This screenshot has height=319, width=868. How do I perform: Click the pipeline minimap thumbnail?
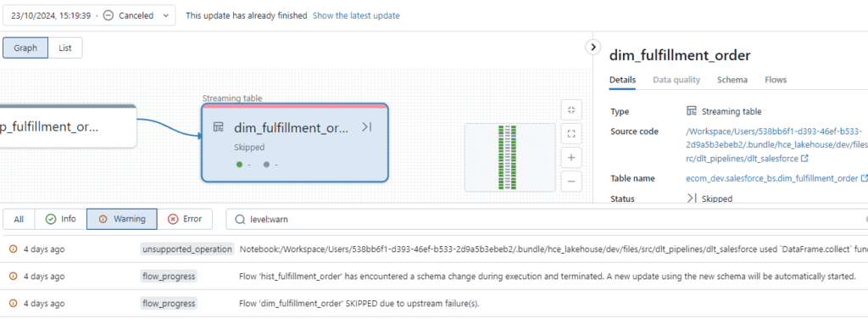coord(509,158)
